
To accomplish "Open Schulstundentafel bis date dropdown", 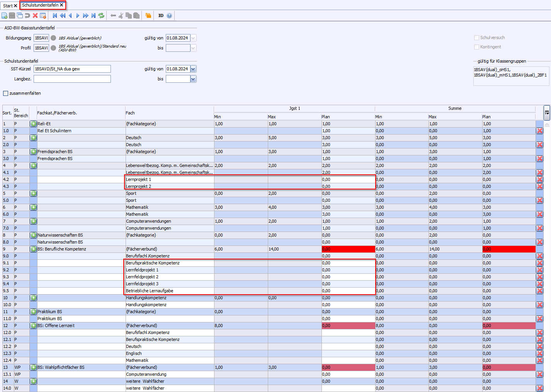I will (193, 79).
